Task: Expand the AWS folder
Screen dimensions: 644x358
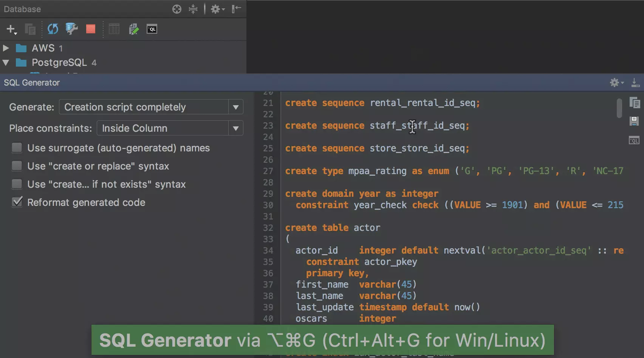Action: point(6,48)
